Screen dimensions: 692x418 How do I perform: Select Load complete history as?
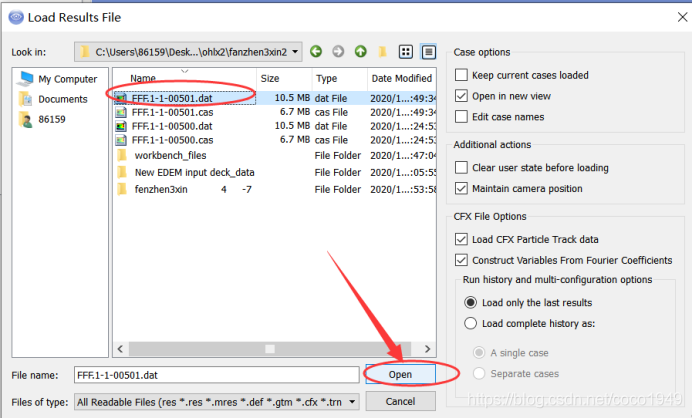[x=470, y=323]
